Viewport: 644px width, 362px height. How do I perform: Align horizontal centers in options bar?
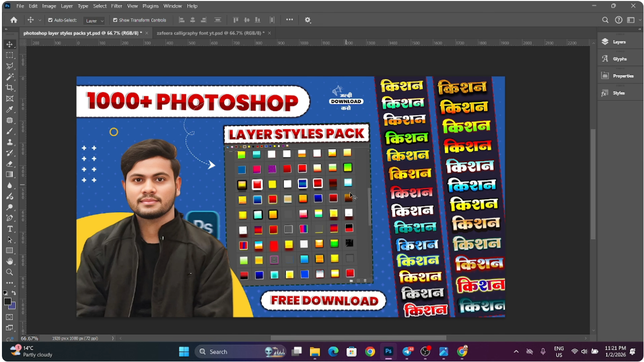[193, 20]
